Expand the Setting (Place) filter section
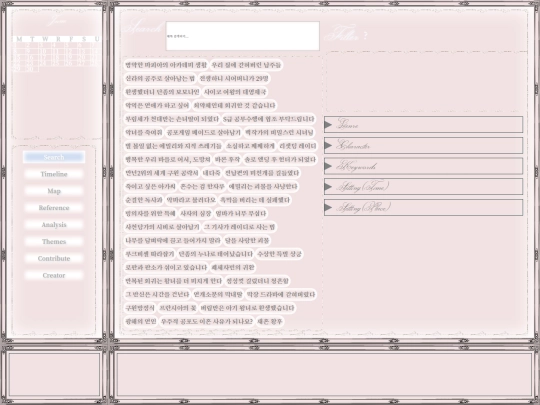 tap(423, 207)
